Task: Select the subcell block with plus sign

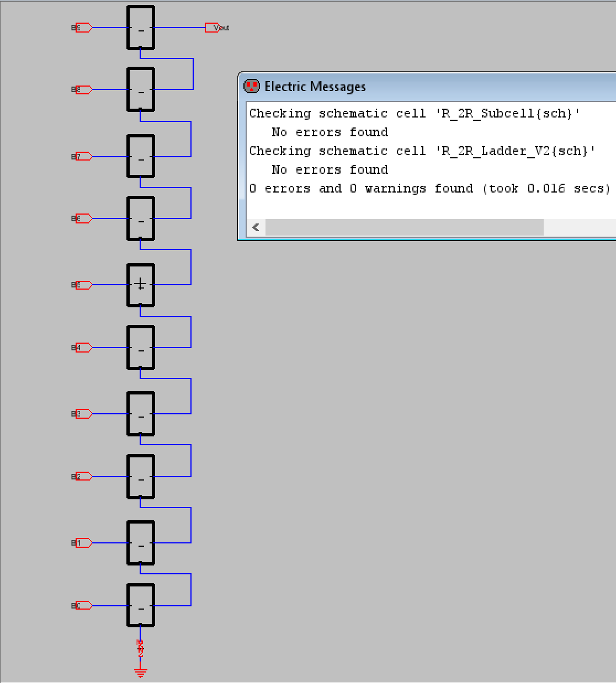Action: 141,285
